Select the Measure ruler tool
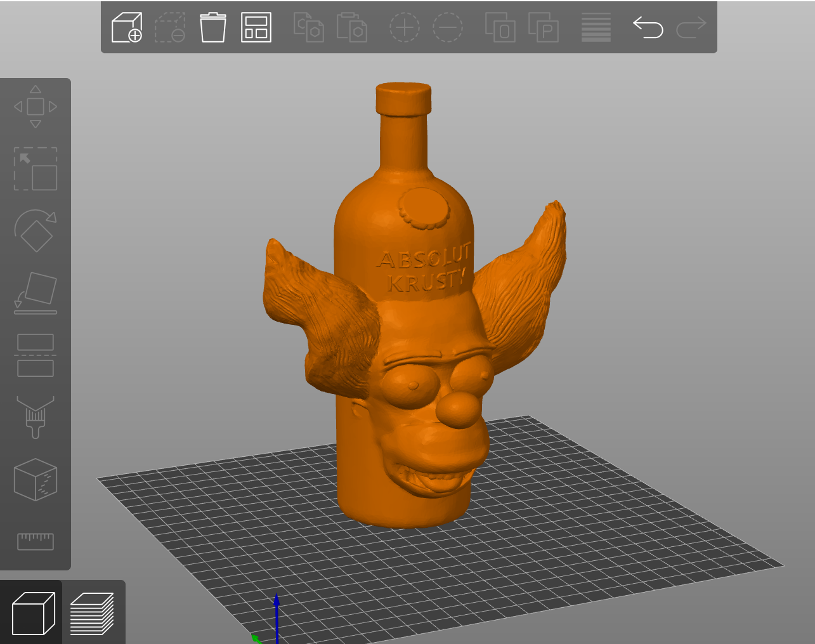The width and height of the screenshot is (815, 644). click(36, 541)
